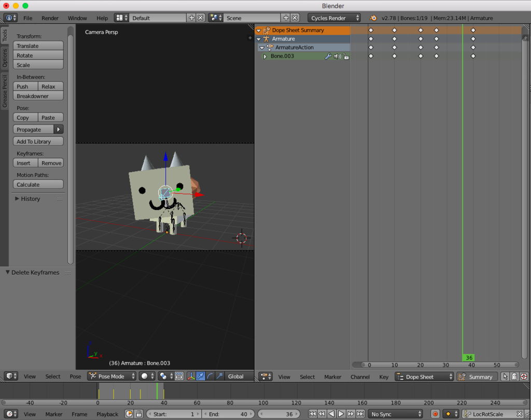Click Calculate motion paths button
This screenshot has height=420, width=531.
38,185
